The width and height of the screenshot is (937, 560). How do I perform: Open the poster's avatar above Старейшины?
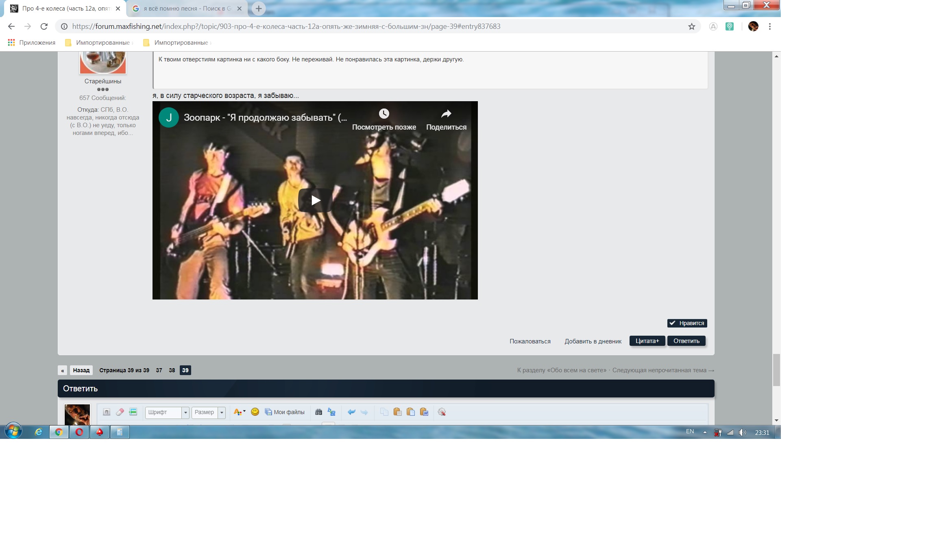pyautogui.click(x=103, y=63)
